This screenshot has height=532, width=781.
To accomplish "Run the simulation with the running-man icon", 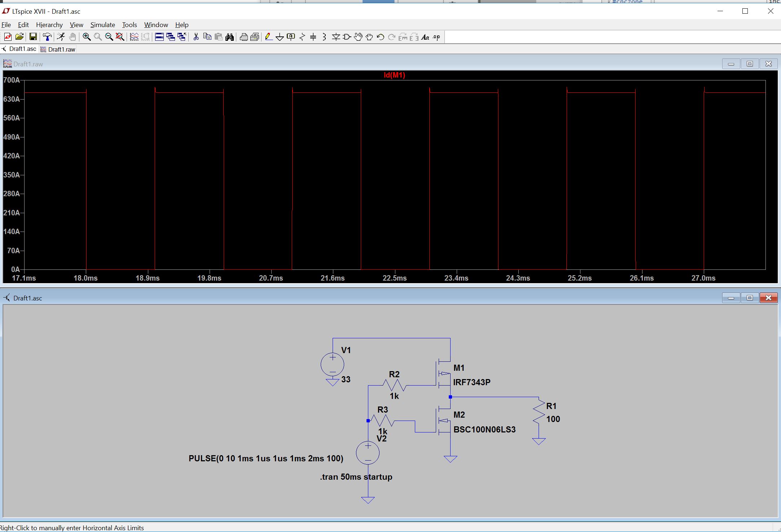I will [x=61, y=37].
